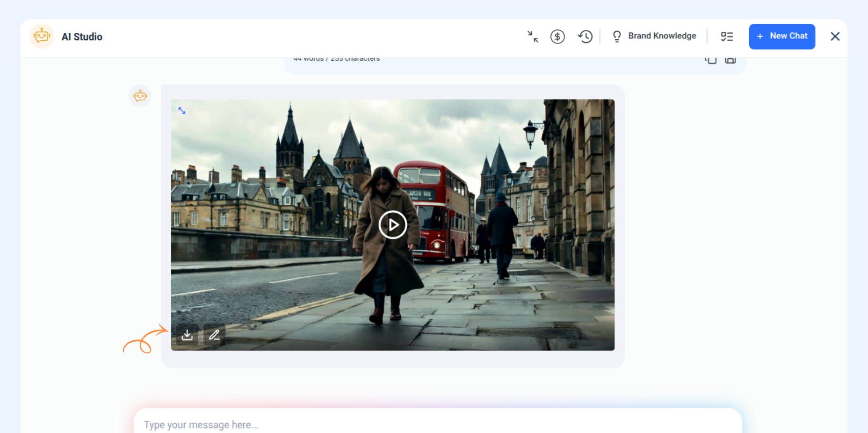The height and width of the screenshot is (433, 868).
Task: Click the AI Studio title
Action: coord(82,37)
